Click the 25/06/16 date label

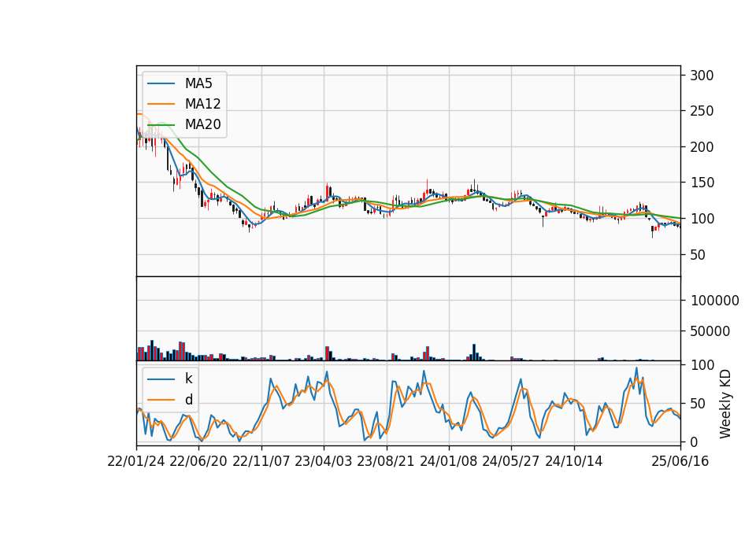pyautogui.click(x=680, y=461)
